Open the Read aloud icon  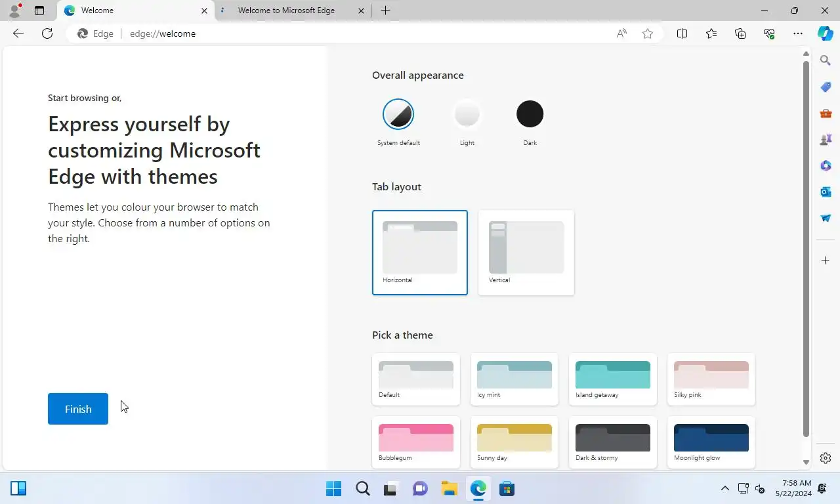pos(621,33)
